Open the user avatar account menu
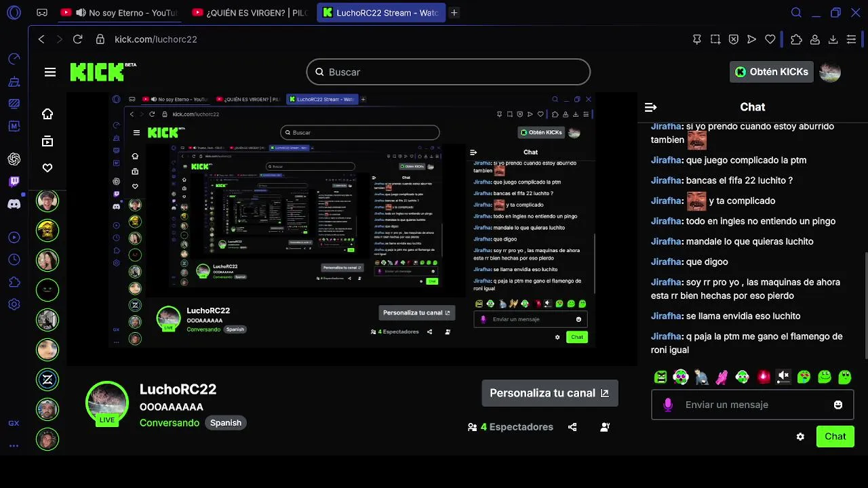 830,72
